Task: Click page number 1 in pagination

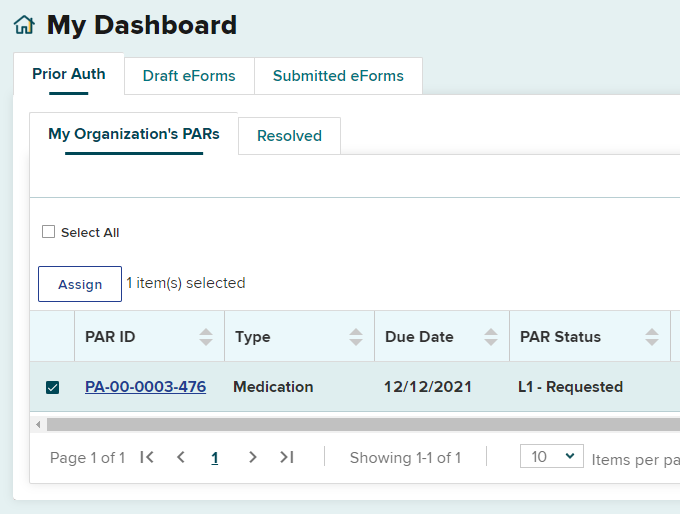Action: point(214,458)
